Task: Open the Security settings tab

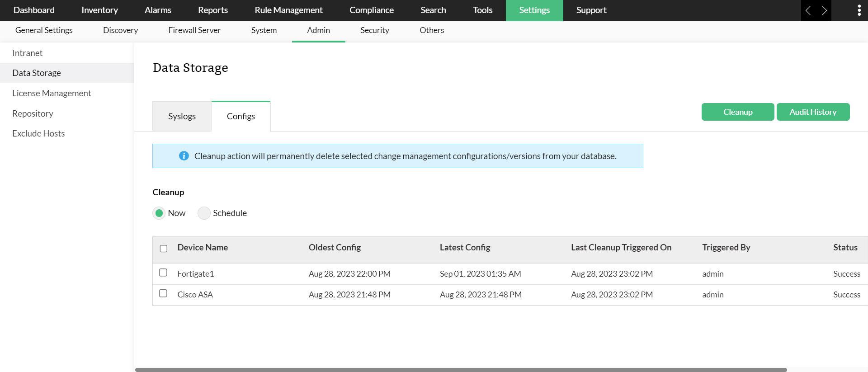Action: pos(374,30)
